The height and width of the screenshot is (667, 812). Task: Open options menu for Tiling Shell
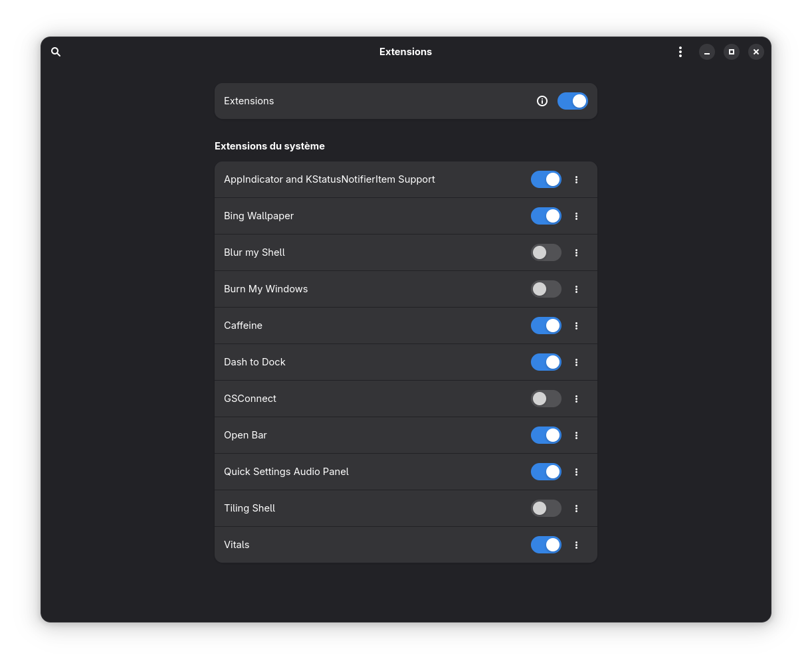(x=577, y=508)
